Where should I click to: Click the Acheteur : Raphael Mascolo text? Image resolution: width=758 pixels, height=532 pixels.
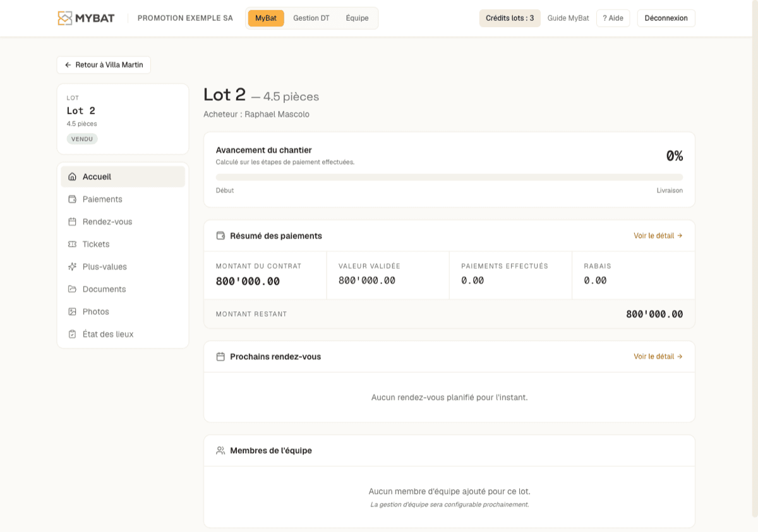coord(256,114)
